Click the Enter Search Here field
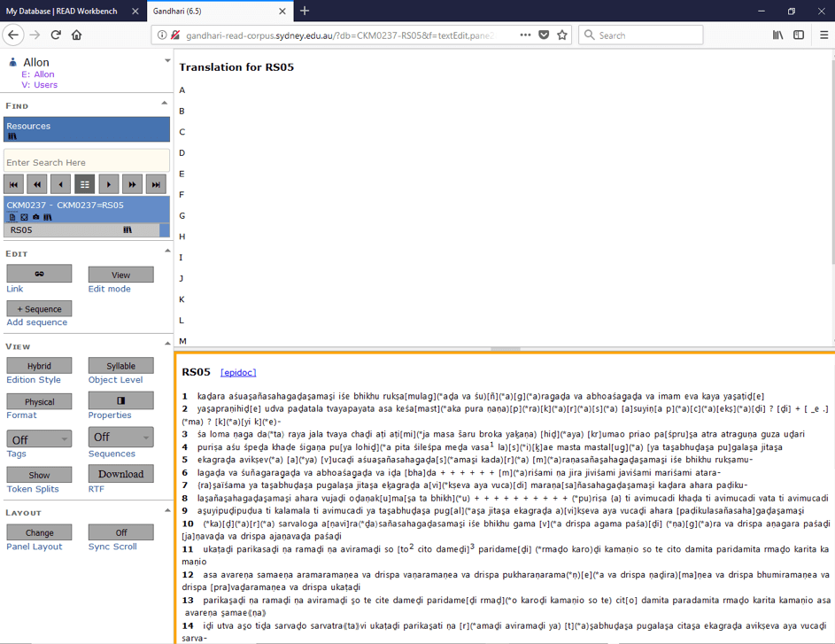 pyautogui.click(x=87, y=162)
